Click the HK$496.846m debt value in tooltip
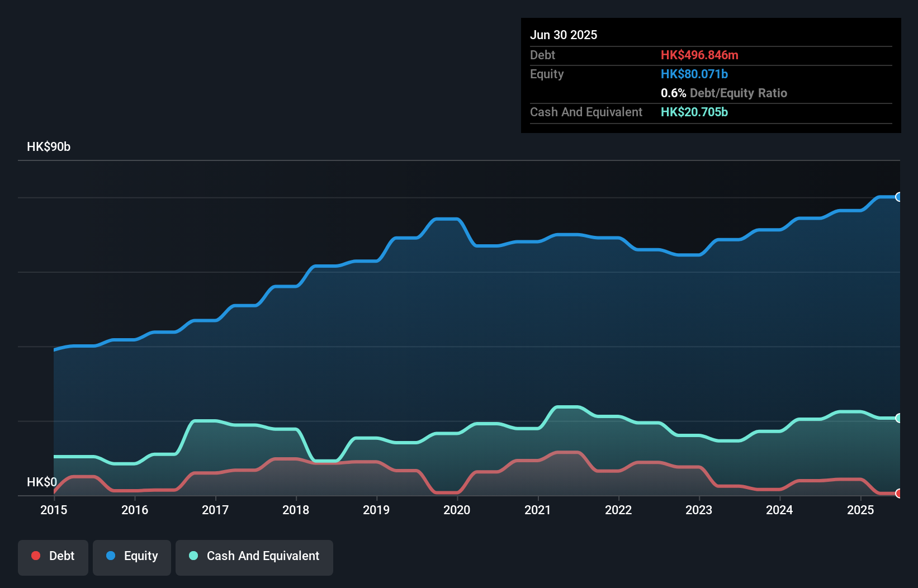This screenshot has height=588, width=918. (699, 55)
